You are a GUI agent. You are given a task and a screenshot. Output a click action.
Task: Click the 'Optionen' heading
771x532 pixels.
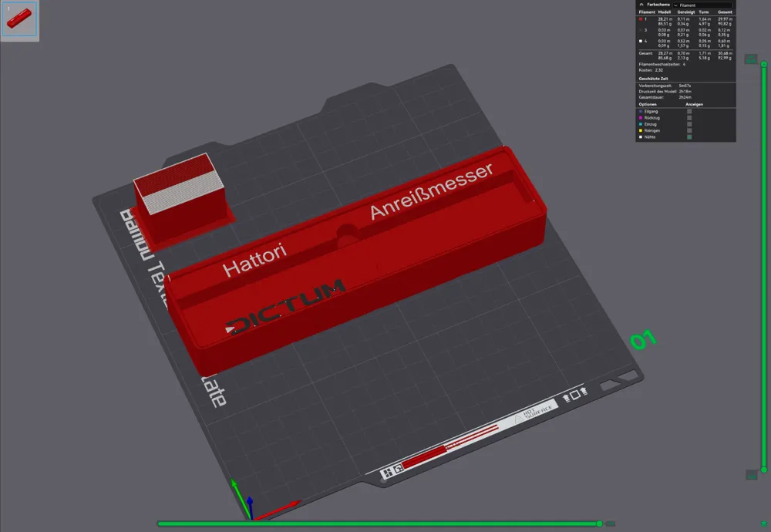(648, 104)
